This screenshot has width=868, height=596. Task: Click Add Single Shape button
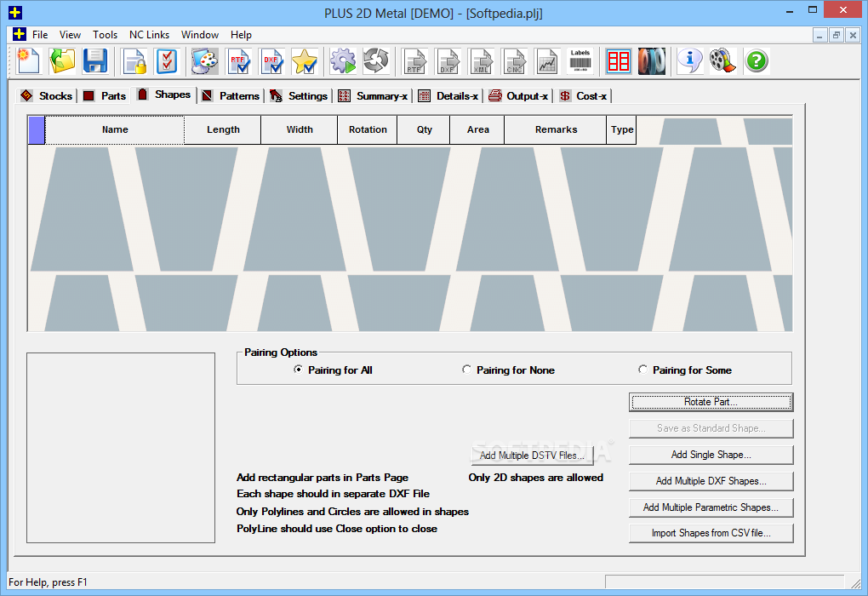[711, 455]
